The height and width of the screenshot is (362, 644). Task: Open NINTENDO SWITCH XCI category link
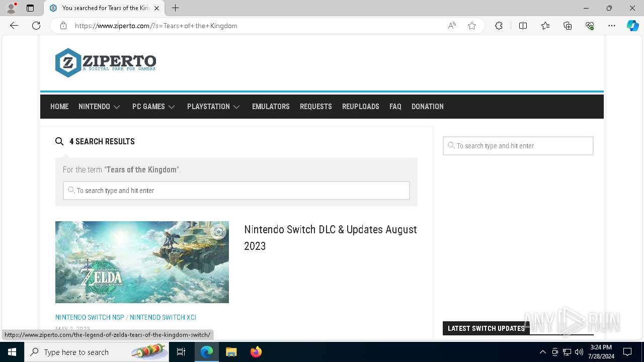click(163, 317)
